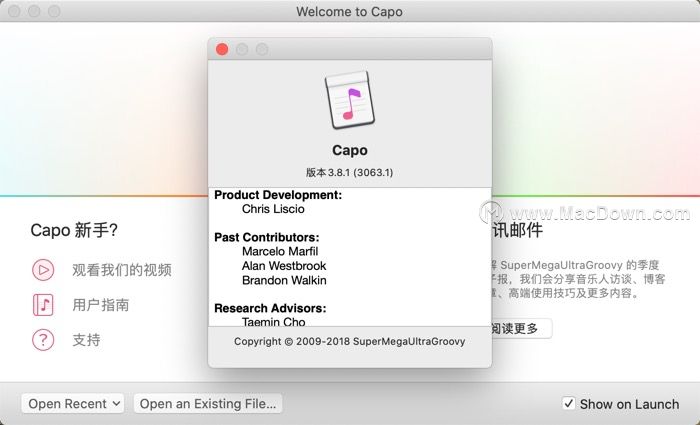Close the About Capo window

222,49
